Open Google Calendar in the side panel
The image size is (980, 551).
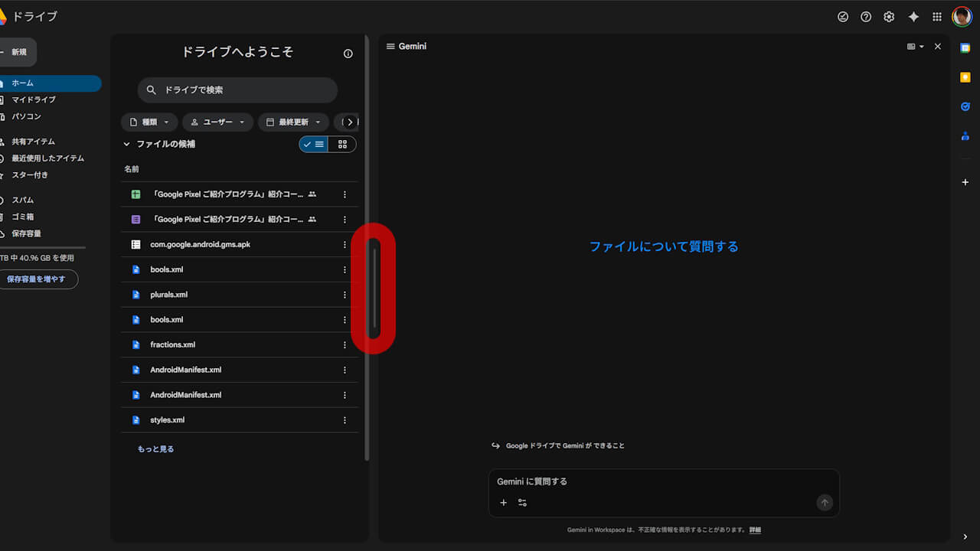[965, 47]
